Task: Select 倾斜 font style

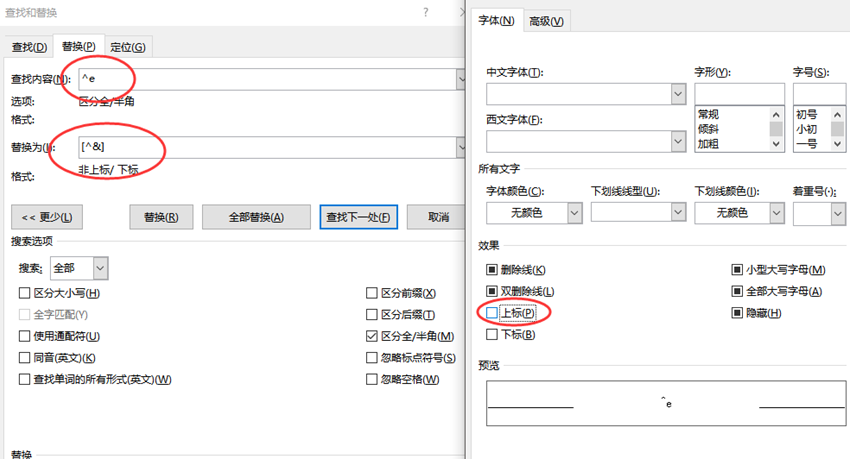Action: tap(709, 129)
